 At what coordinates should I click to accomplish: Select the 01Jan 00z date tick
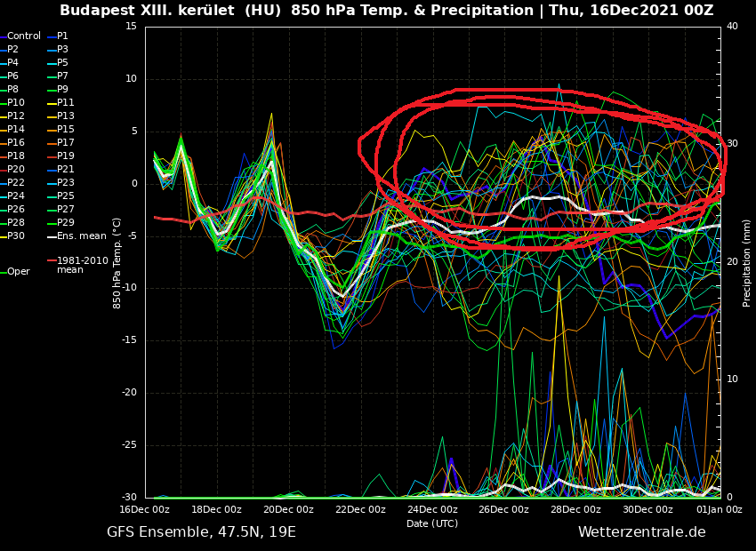tap(719, 510)
